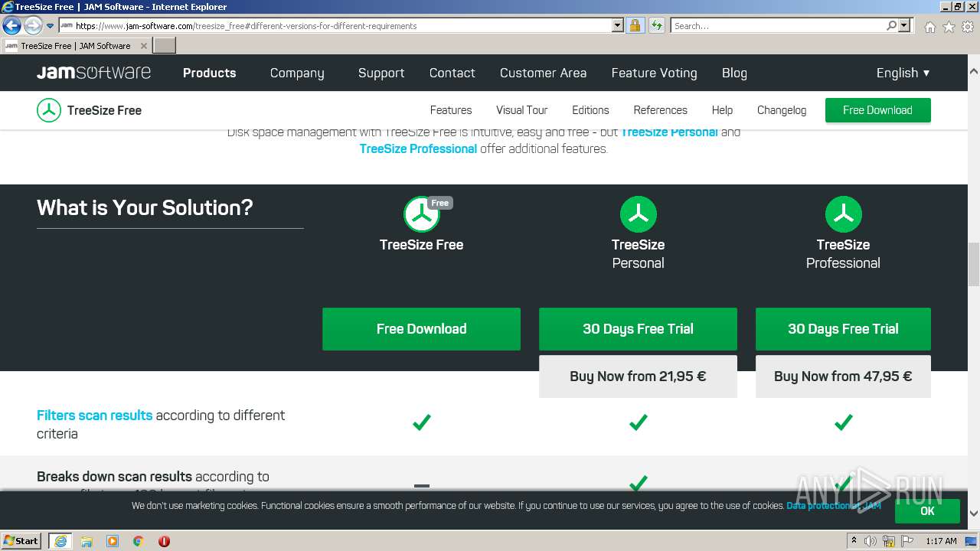
Task: Follow the TreeSize Personal text link
Action: 669,132
